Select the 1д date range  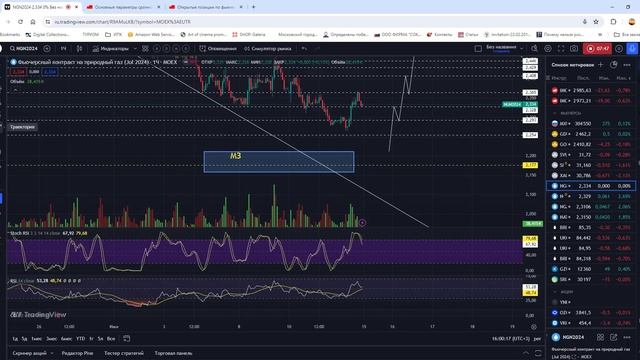click(15, 339)
